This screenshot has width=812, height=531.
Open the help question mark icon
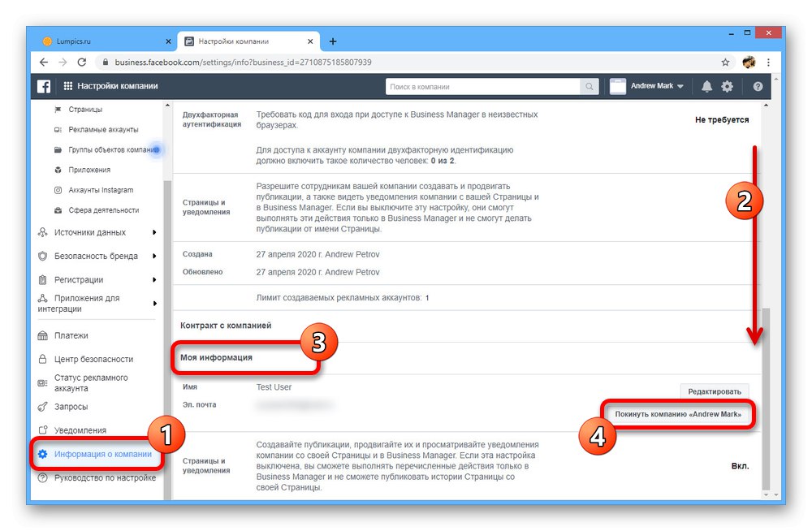click(758, 87)
